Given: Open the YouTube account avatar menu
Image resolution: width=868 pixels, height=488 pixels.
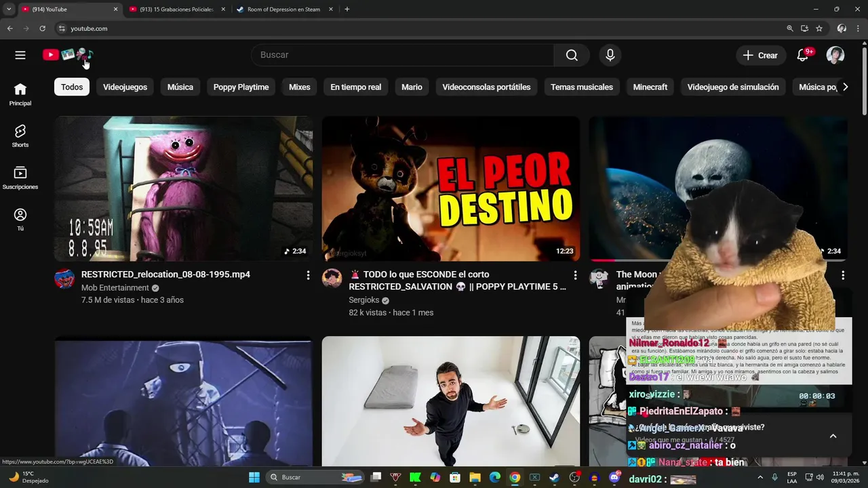Looking at the screenshot, I should coord(835,55).
